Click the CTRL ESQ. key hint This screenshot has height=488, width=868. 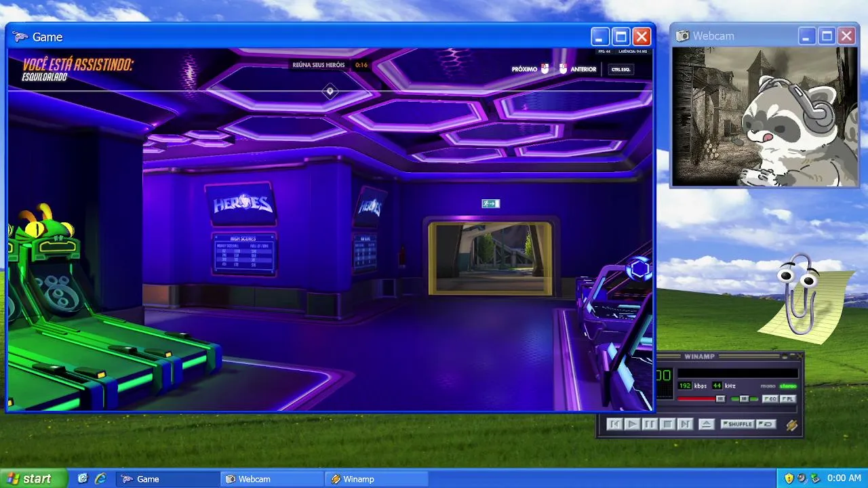click(621, 69)
